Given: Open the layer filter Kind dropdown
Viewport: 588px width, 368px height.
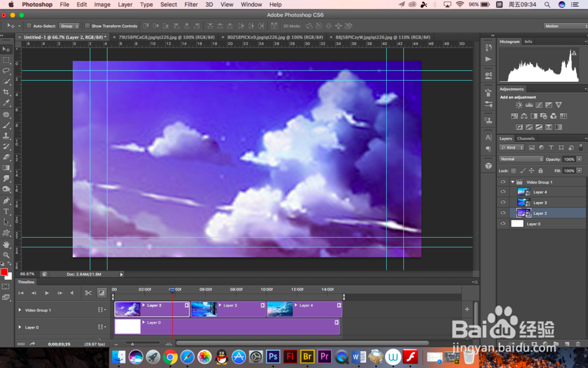Looking at the screenshot, I should (x=512, y=148).
